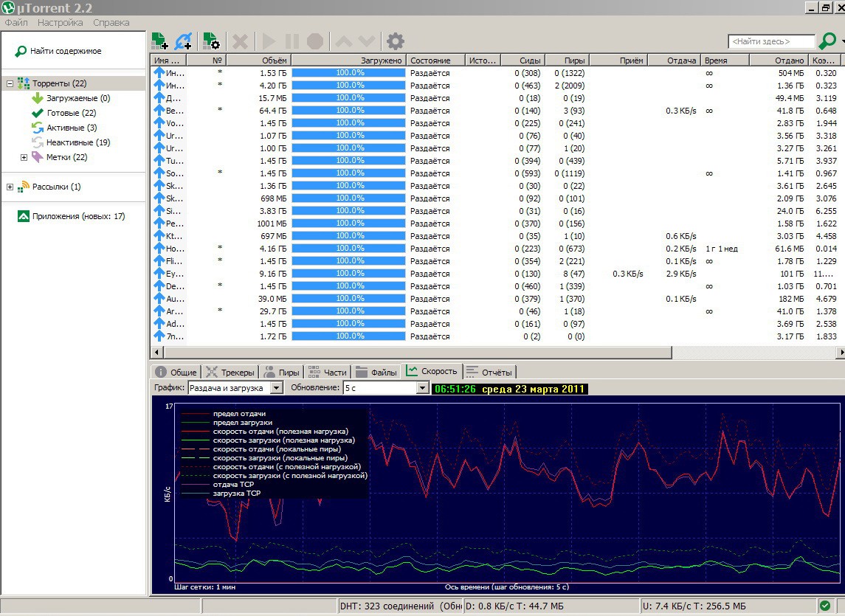The image size is (845, 616).
Task: Click the magnifier icon beside Найти содержимое
Action: pyautogui.click(x=21, y=51)
